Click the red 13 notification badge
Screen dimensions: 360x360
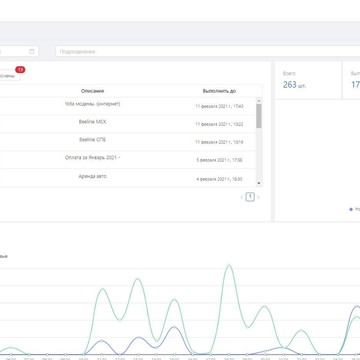(20, 70)
